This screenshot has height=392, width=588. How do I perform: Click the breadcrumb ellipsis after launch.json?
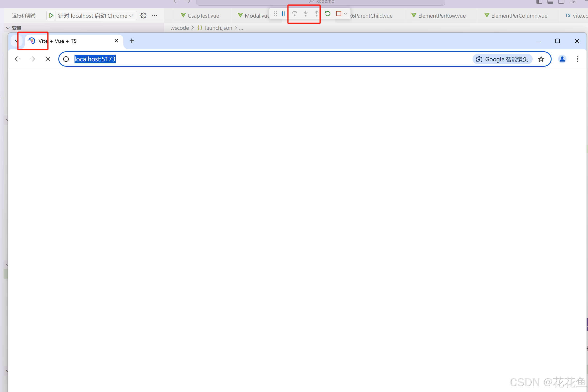[x=241, y=28]
